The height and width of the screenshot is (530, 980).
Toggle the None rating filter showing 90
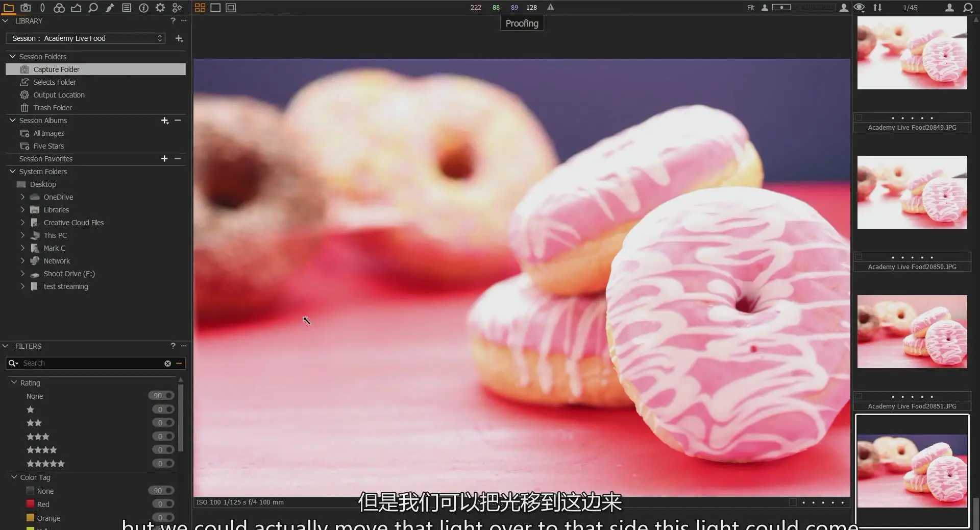tap(161, 396)
